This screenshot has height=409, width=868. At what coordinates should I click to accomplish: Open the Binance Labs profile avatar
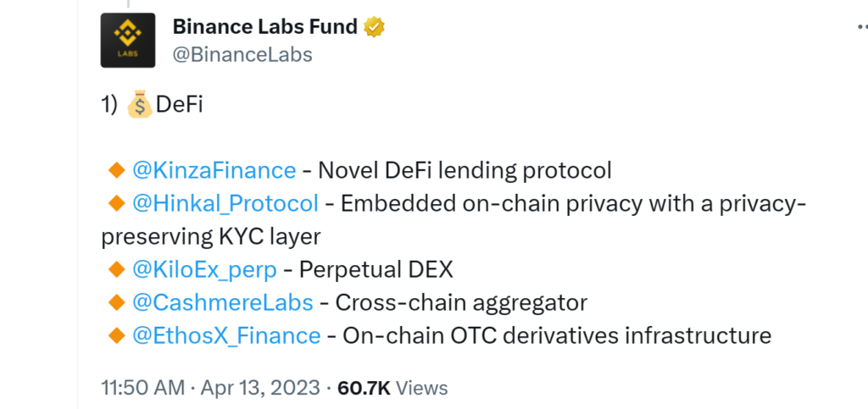[x=128, y=41]
